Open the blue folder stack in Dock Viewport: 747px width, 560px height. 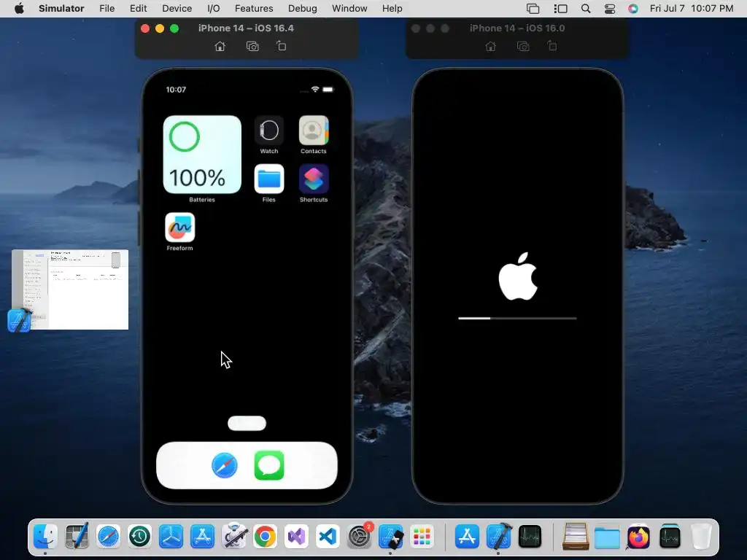607,537
